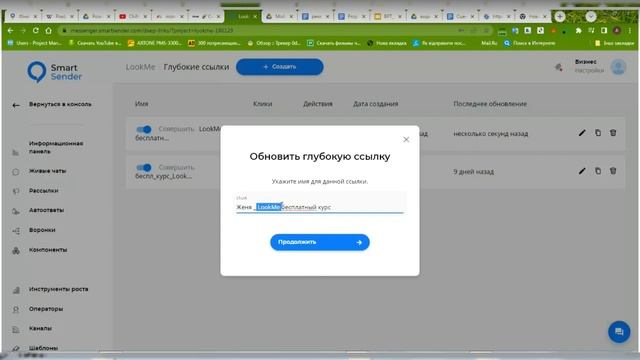Go back via Вернуться в консоль
The width and height of the screenshot is (640, 360).
point(60,104)
